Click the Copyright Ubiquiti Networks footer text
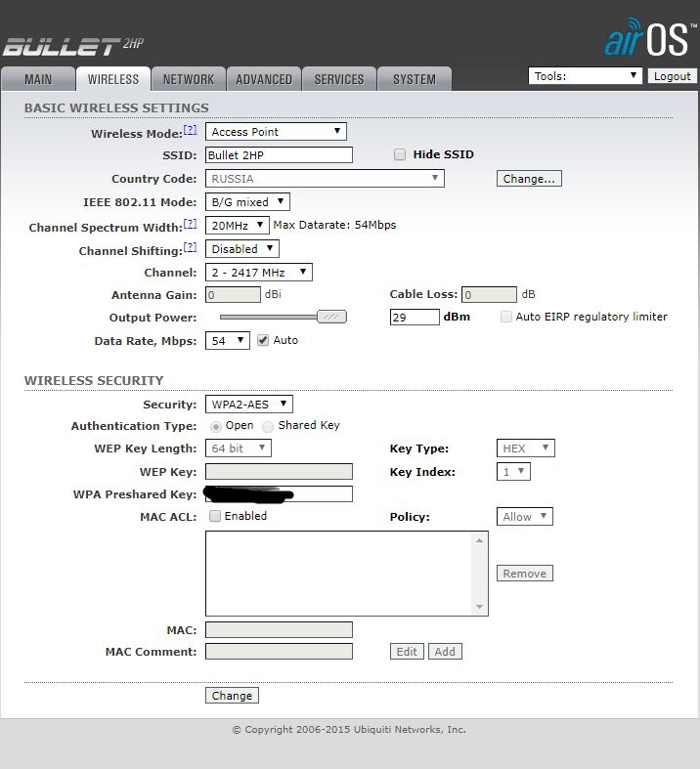Image resolution: width=700 pixels, height=769 pixels. (349, 730)
